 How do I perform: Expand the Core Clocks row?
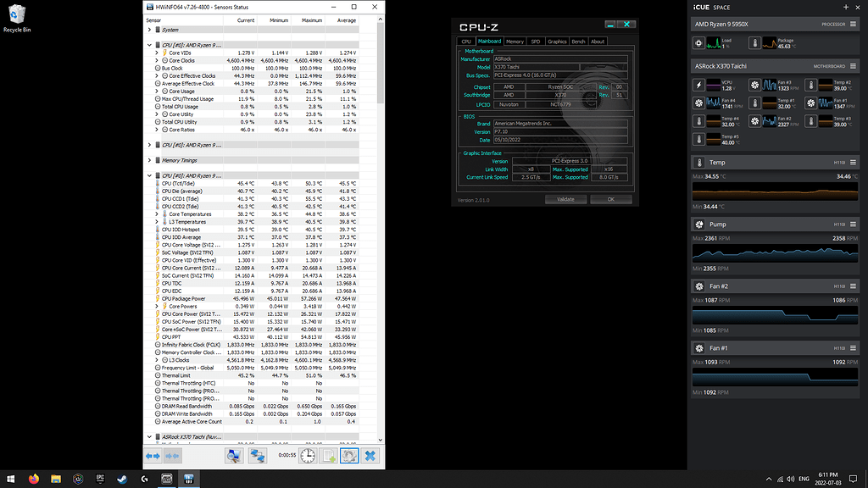tap(157, 60)
